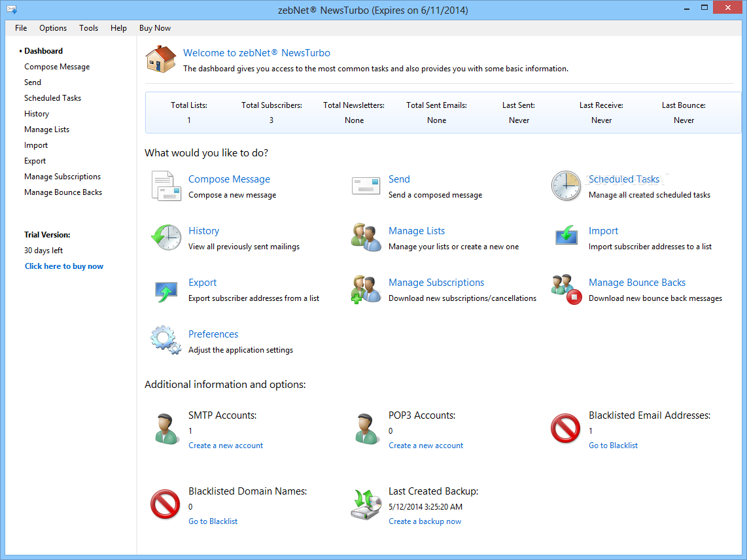The image size is (747, 560).
Task: Create a new account under POP3 Accounts
Action: (426, 446)
